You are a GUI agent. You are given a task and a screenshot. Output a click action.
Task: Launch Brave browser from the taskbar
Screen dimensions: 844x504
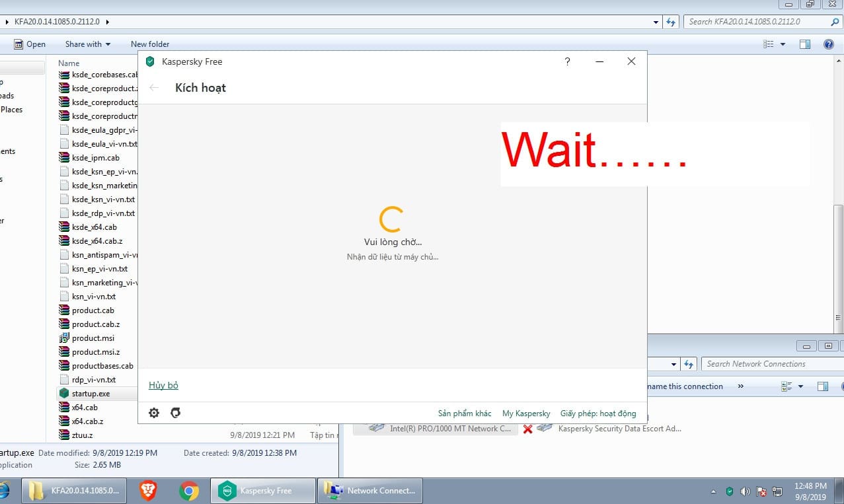pos(148,491)
